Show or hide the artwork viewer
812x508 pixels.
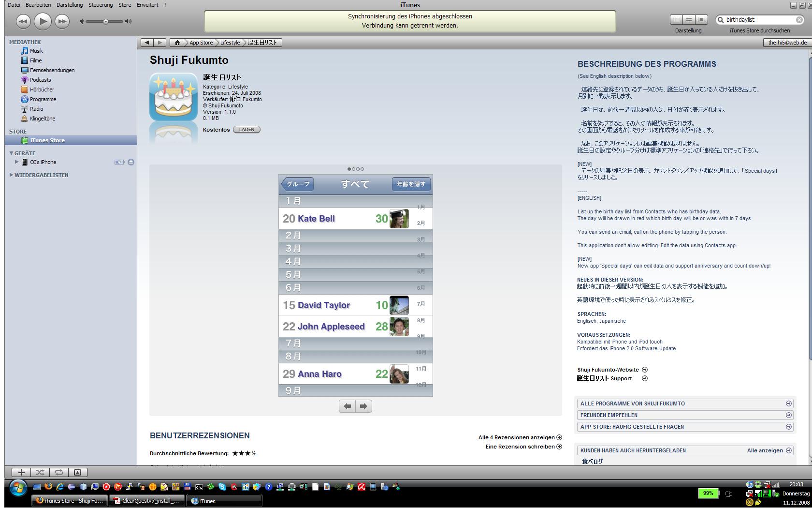coord(77,472)
